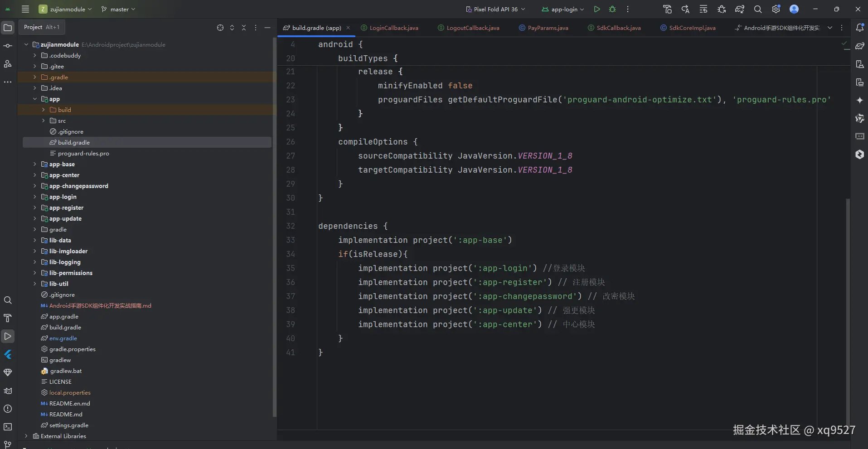Open IDE settings gear icon
This screenshot has width=868, height=449.
tap(776, 9)
